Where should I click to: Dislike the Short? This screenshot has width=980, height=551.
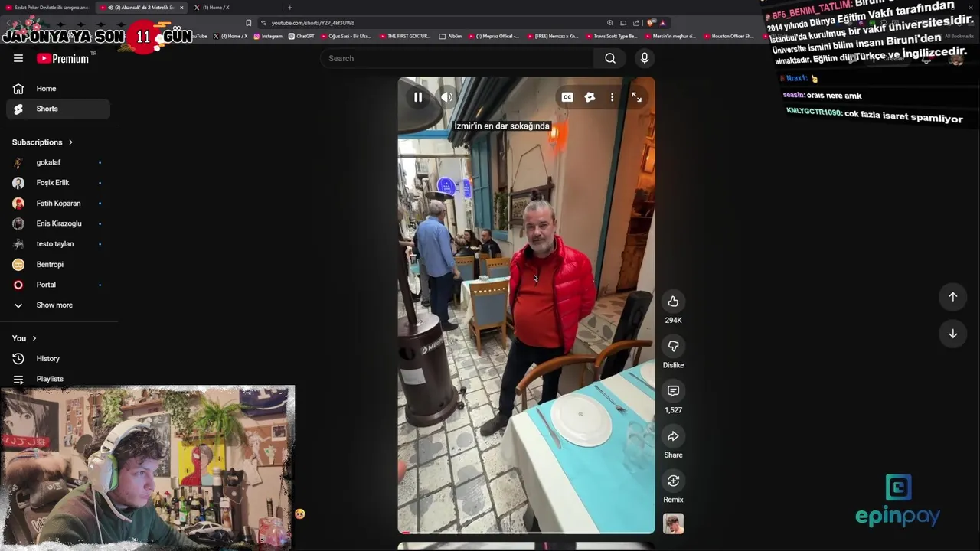pos(673,346)
